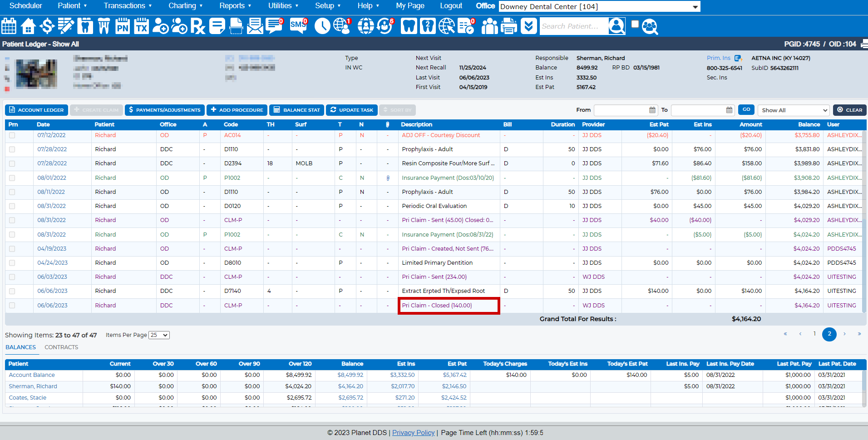Toggle the checkbox beside the patient search

(x=635, y=24)
